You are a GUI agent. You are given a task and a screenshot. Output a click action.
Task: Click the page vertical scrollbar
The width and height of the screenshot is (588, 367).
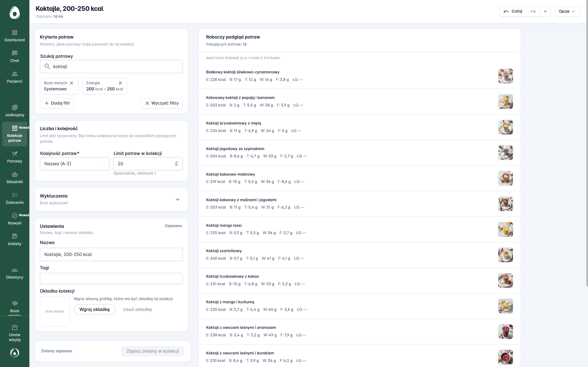tap(587, 143)
